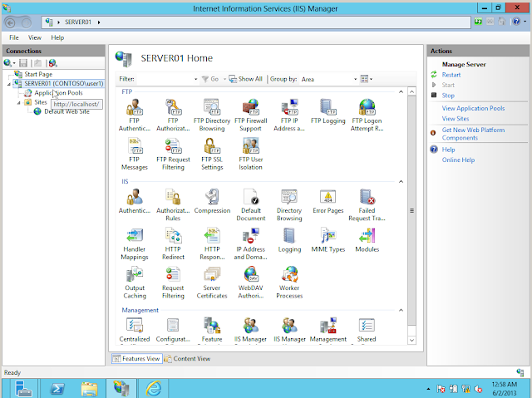The height and width of the screenshot is (398, 532).
Task: Open Failed Request Tracing Rules
Action: pos(367,204)
